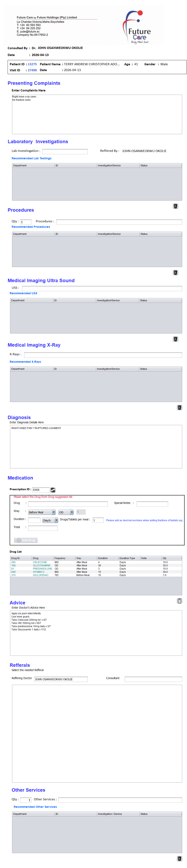
Task: Select CELECOXIB in the Drug List
Action: [x=40, y=562]
